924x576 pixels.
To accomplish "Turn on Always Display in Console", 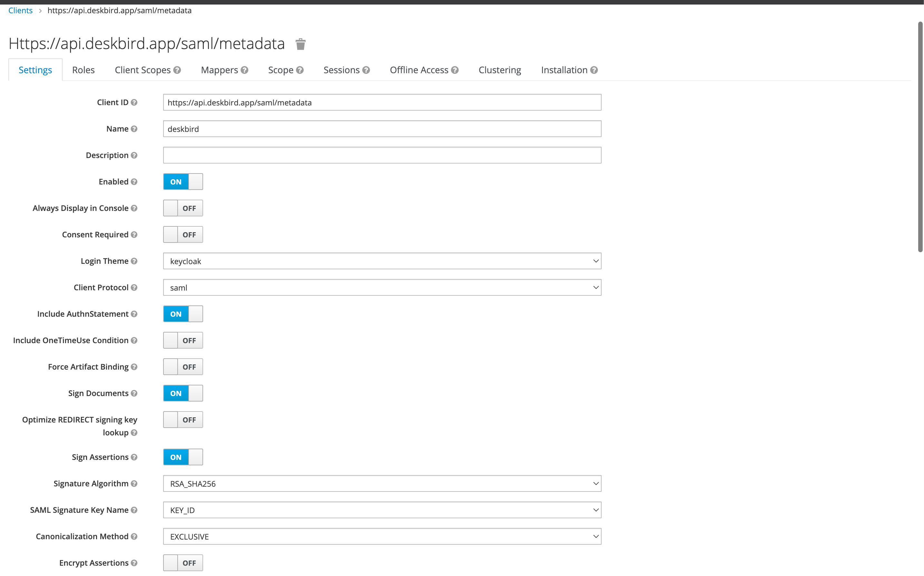I will [x=183, y=208].
